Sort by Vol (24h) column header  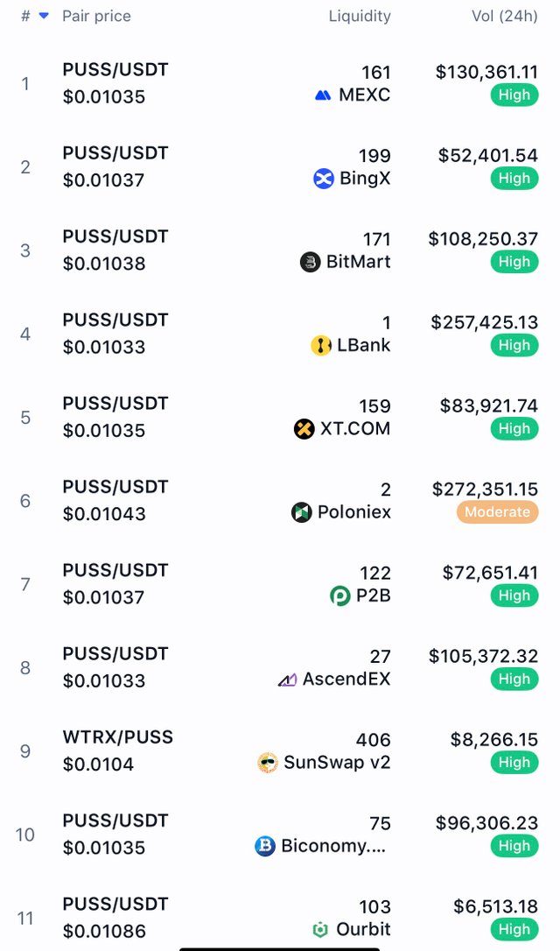[504, 16]
